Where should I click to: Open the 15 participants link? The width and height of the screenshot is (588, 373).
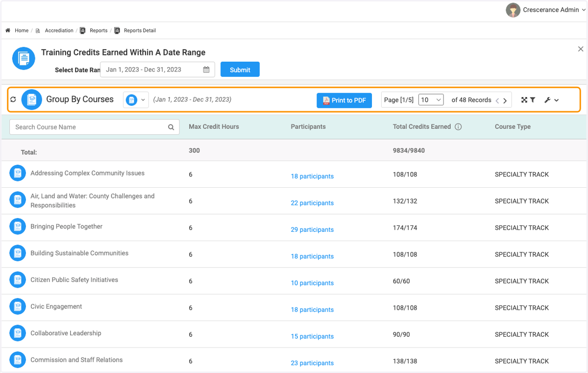[x=312, y=336]
